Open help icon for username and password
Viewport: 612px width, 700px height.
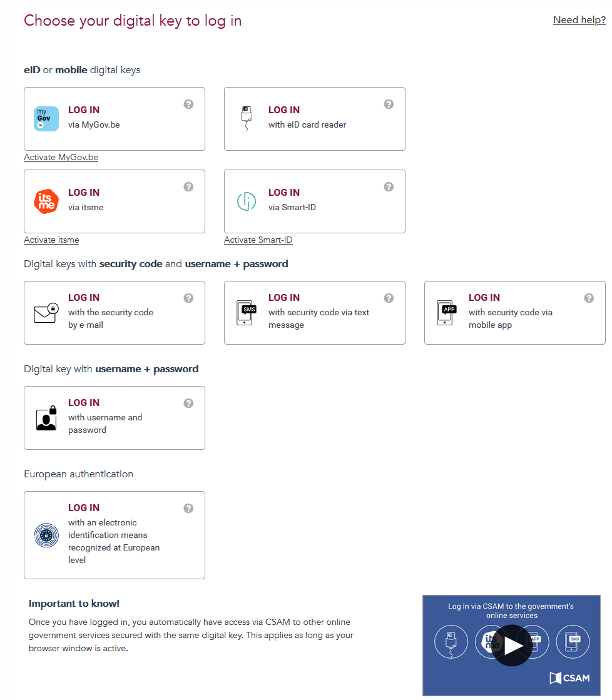pyautogui.click(x=188, y=403)
